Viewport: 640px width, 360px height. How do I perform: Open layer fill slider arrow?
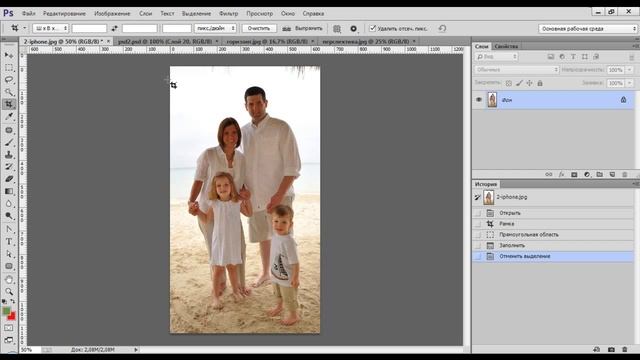(x=629, y=83)
